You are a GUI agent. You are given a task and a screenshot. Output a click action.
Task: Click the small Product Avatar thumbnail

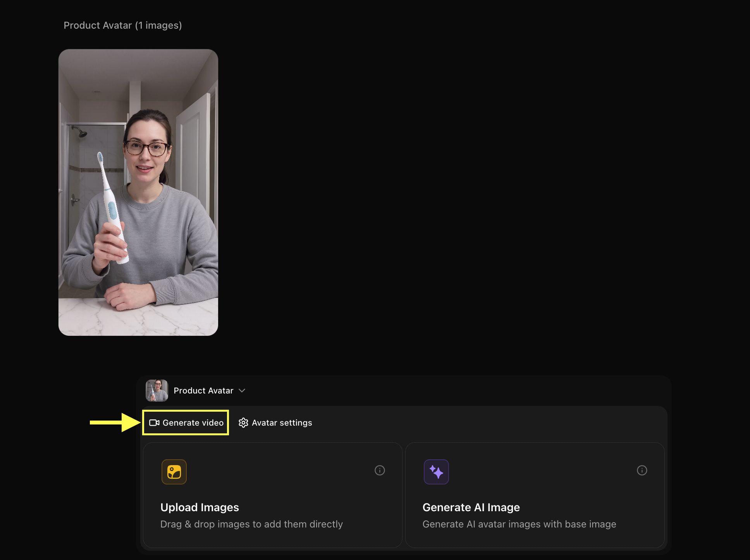coord(157,390)
